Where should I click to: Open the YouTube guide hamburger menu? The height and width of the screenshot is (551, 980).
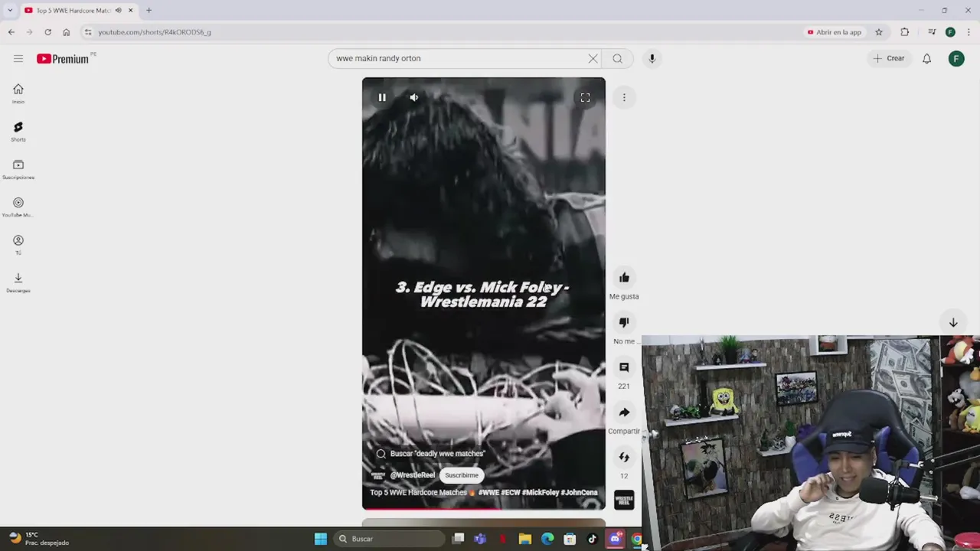tap(18, 58)
